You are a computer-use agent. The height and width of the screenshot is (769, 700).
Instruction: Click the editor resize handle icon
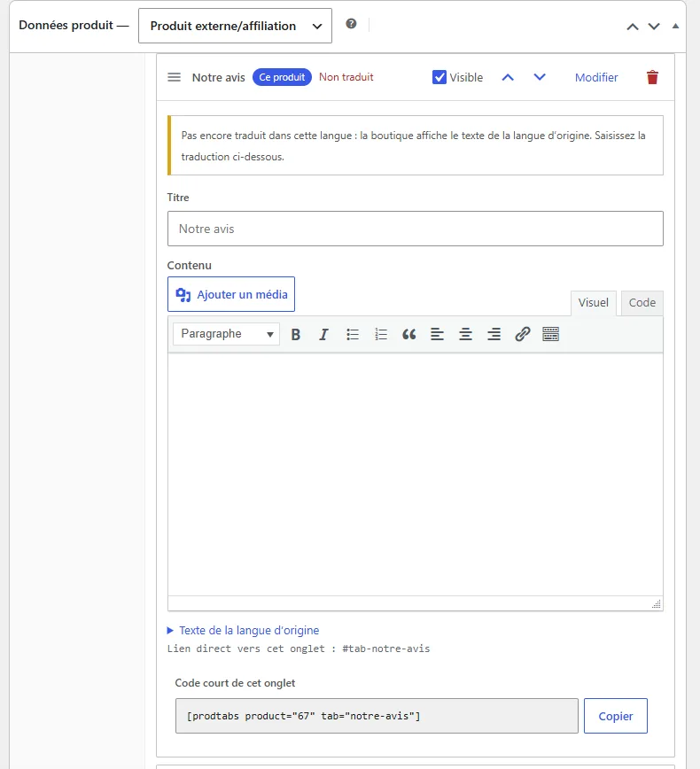point(657,603)
